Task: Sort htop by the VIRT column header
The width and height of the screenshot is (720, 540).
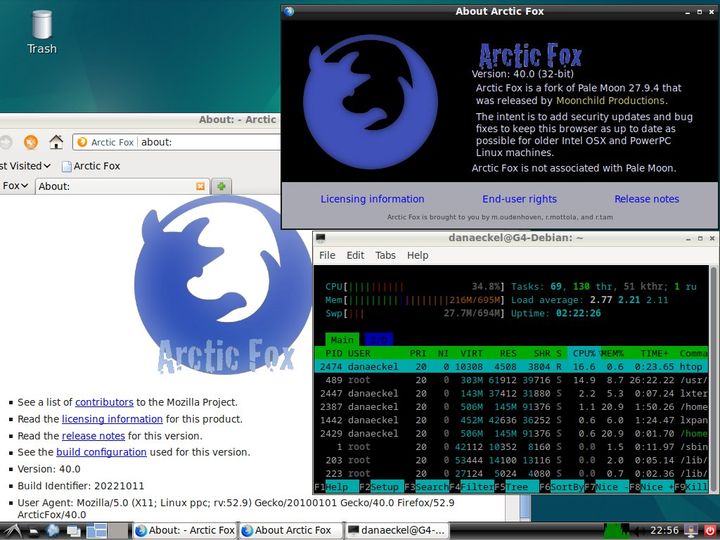Action: coord(472,353)
